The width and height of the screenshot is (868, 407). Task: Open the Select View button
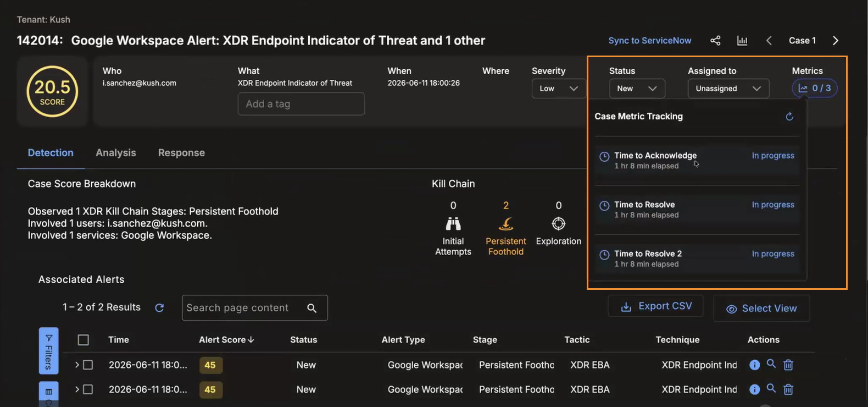pyautogui.click(x=761, y=309)
